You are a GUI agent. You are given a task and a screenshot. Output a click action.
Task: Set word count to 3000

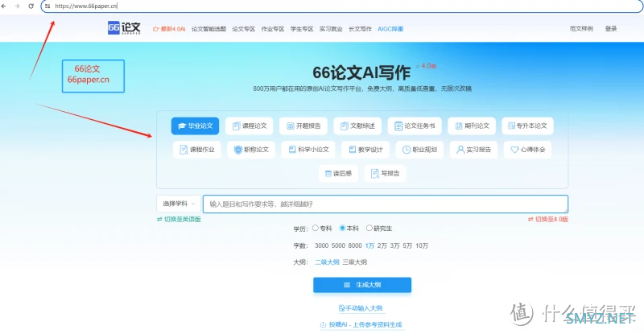tap(321, 245)
